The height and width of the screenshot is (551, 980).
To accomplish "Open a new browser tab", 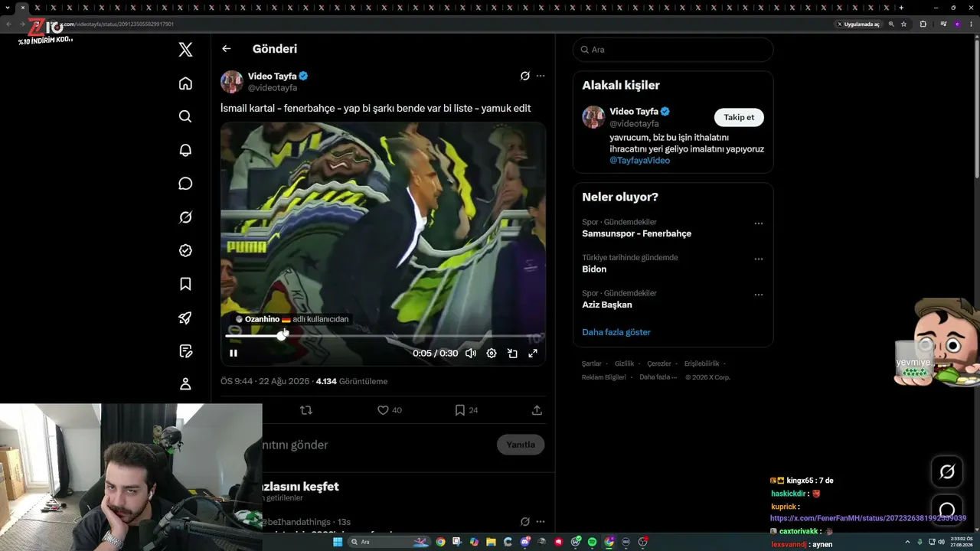I will click(x=901, y=8).
